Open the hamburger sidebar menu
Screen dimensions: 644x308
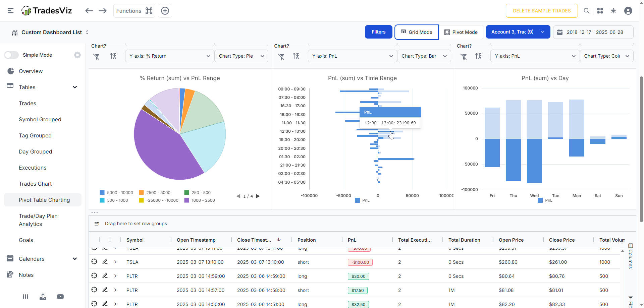click(x=11, y=11)
